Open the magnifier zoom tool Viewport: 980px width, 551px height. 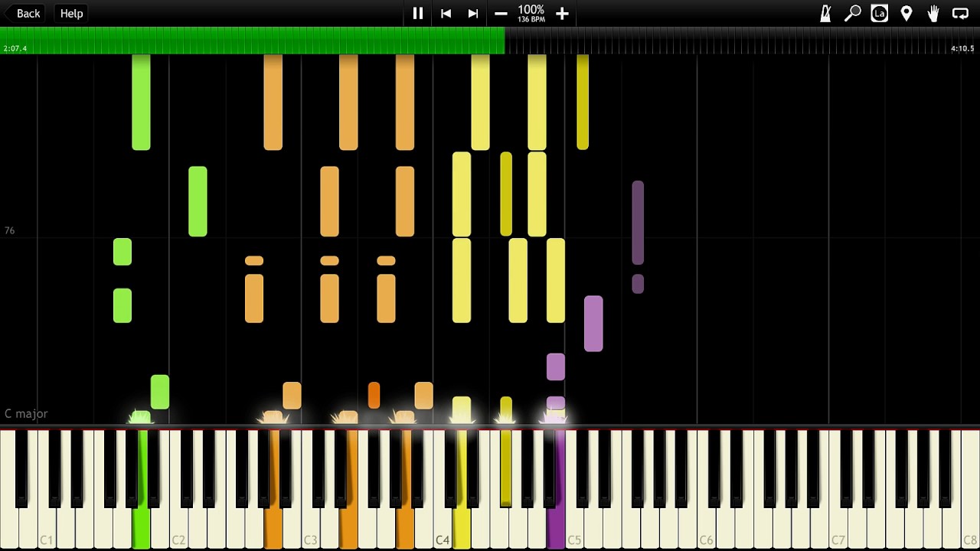(852, 13)
